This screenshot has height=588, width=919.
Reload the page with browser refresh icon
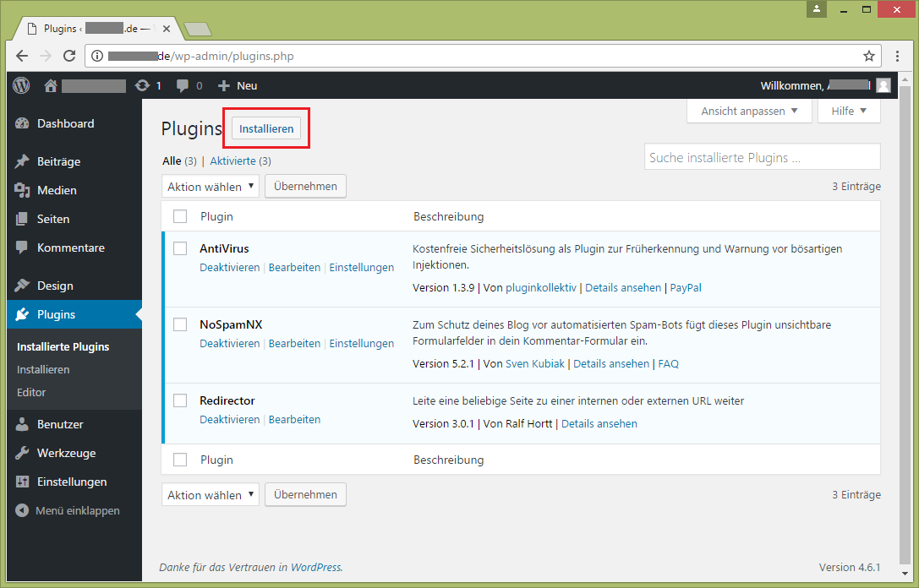coord(70,57)
